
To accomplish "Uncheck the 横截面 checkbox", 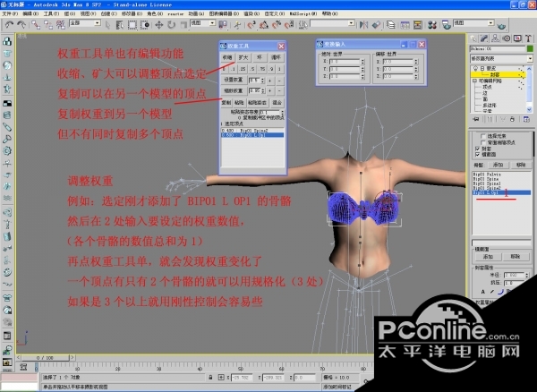I will click(477, 155).
